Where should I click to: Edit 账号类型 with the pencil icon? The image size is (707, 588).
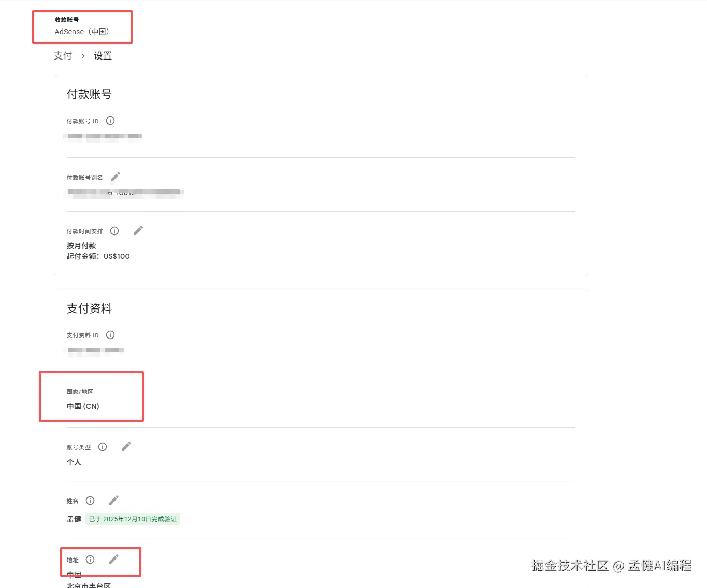click(x=126, y=446)
